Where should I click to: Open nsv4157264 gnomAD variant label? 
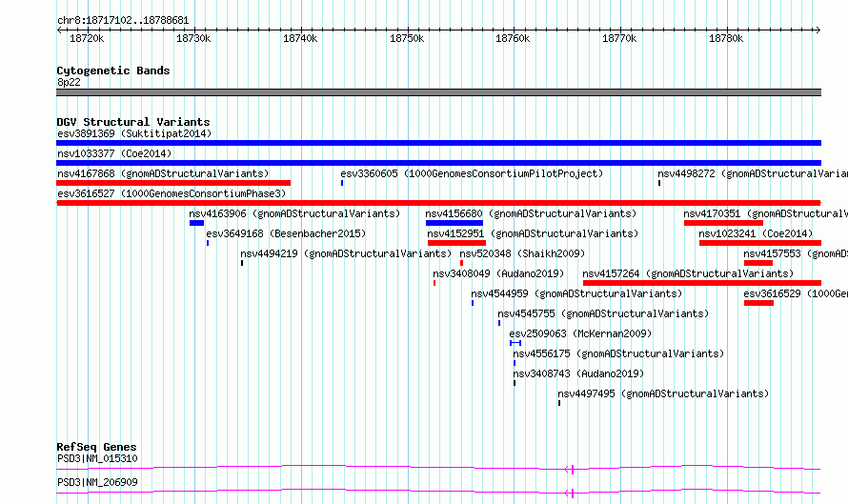pos(688,273)
